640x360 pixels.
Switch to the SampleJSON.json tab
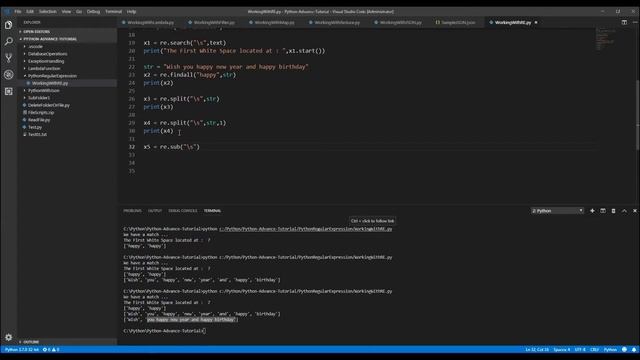458,22
